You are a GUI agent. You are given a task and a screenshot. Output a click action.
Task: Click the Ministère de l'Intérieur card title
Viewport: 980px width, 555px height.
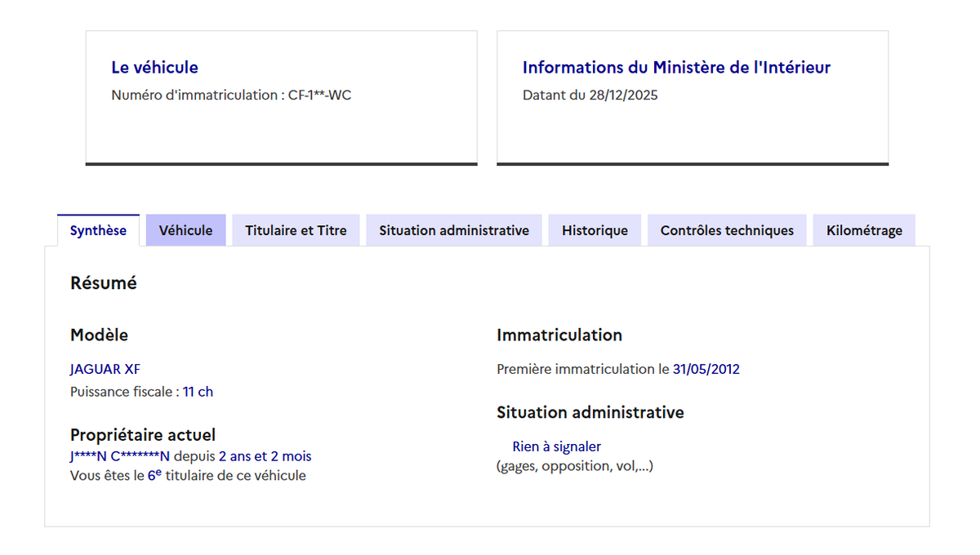pyautogui.click(x=676, y=68)
